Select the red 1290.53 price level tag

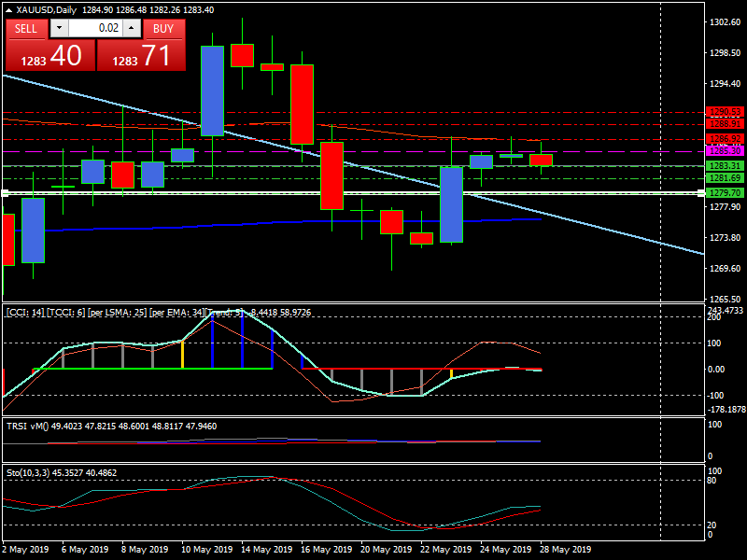pyautogui.click(x=725, y=111)
